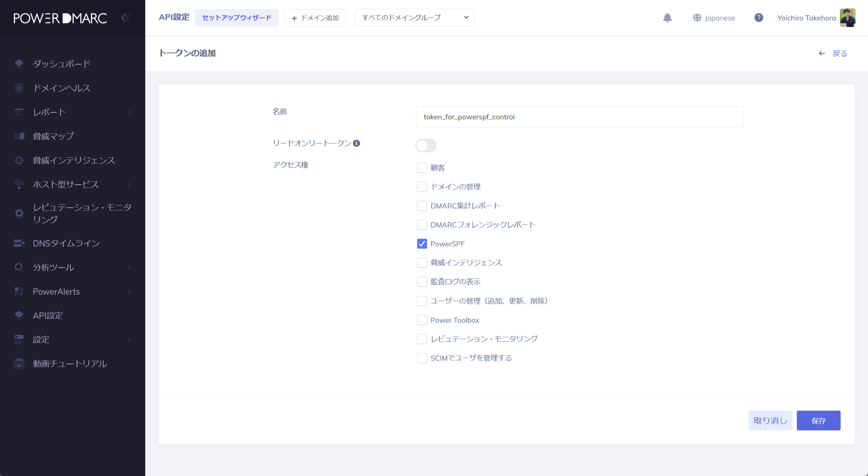
Task: Check the ドメインの管理 checkbox
Action: [422, 187]
